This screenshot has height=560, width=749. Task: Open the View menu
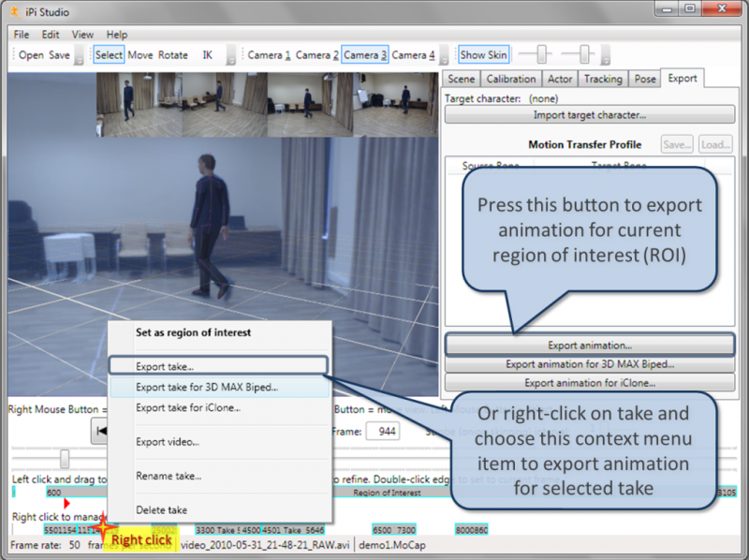(82, 35)
